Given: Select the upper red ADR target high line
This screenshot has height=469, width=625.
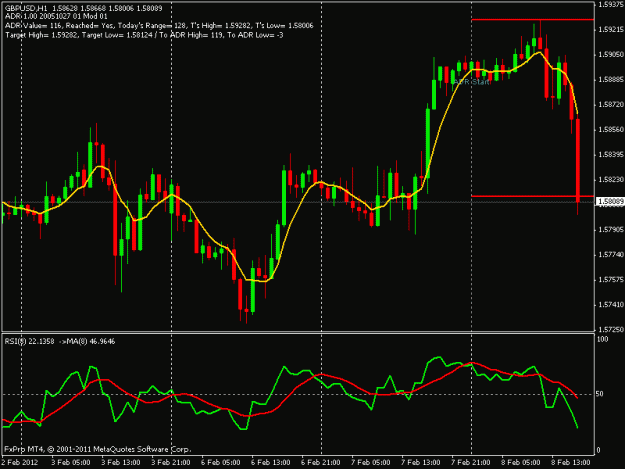Looking at the screenshot, I should coord(533,19).
